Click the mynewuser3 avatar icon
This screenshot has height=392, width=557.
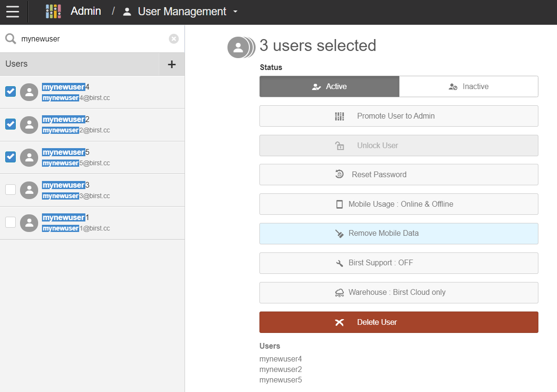(29, 190)
